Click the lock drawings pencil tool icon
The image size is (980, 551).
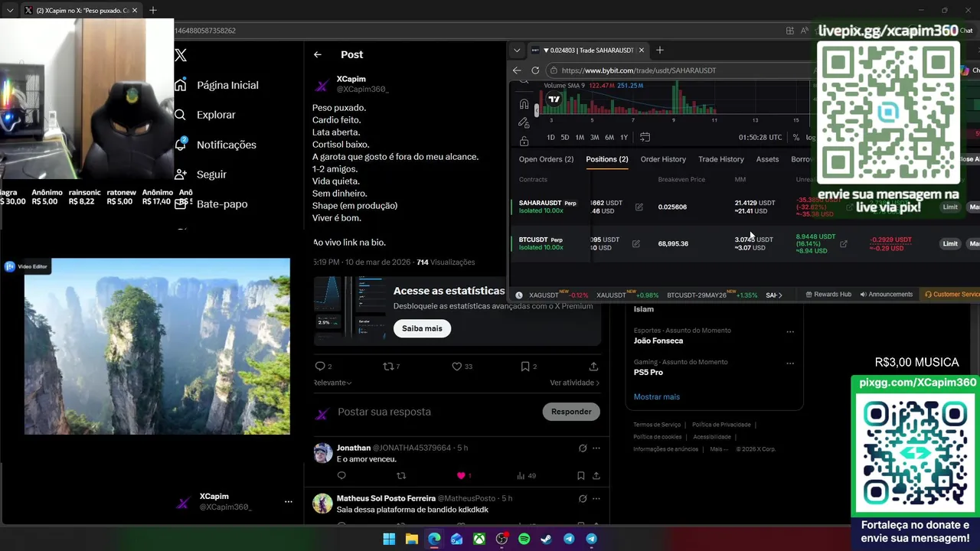tap(524, 122)
